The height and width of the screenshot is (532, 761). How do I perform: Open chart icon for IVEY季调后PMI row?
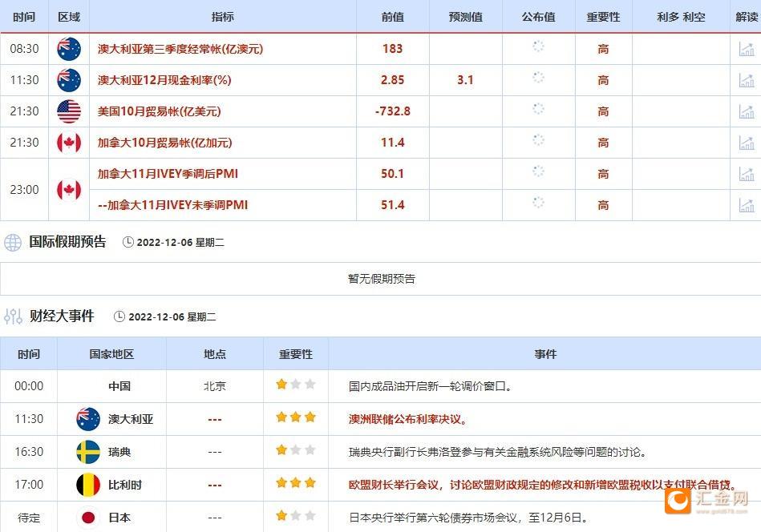click(x=746, y=174)
